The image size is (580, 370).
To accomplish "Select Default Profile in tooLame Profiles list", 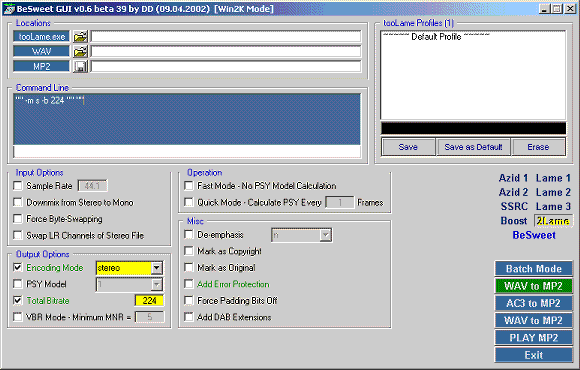I will click(x=436, y=37).
